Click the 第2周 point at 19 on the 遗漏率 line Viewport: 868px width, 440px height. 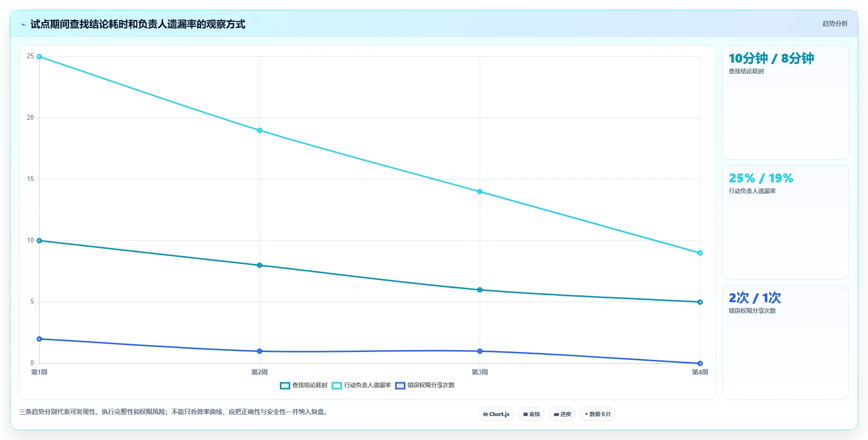[259, 131]
